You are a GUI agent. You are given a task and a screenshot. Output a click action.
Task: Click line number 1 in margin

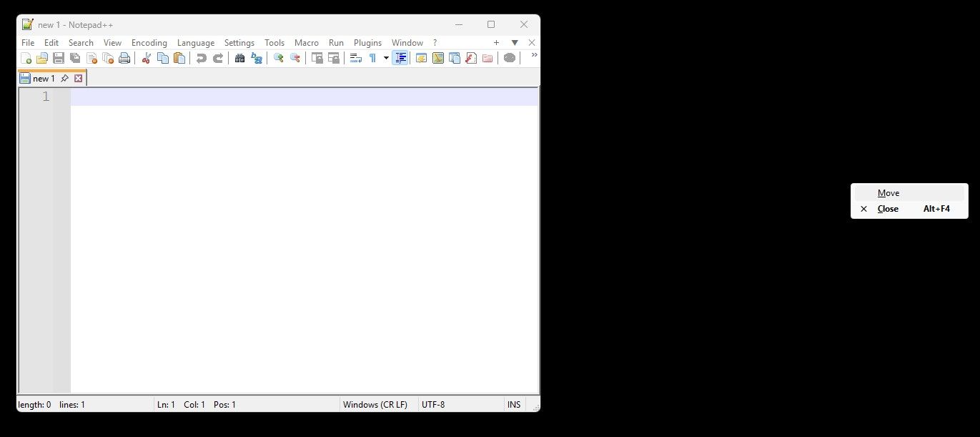tap(46, 97)
